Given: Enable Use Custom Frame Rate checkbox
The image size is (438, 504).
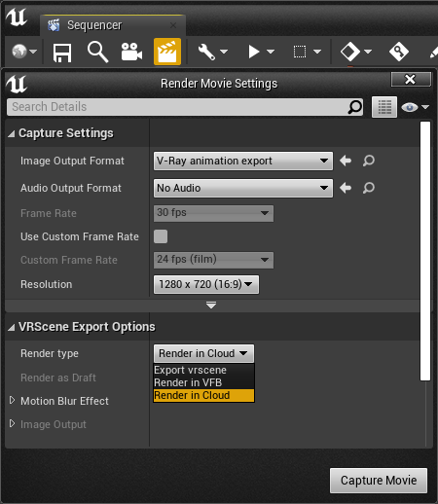Looking at the screenshot, I should pyautogui.click(x=161, y=236).
